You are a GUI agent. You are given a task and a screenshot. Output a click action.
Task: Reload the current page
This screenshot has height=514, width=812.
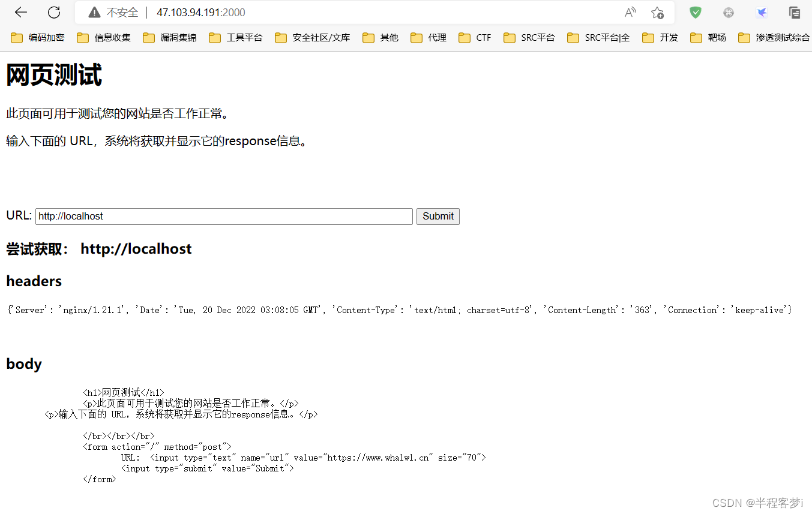[54, 12]
